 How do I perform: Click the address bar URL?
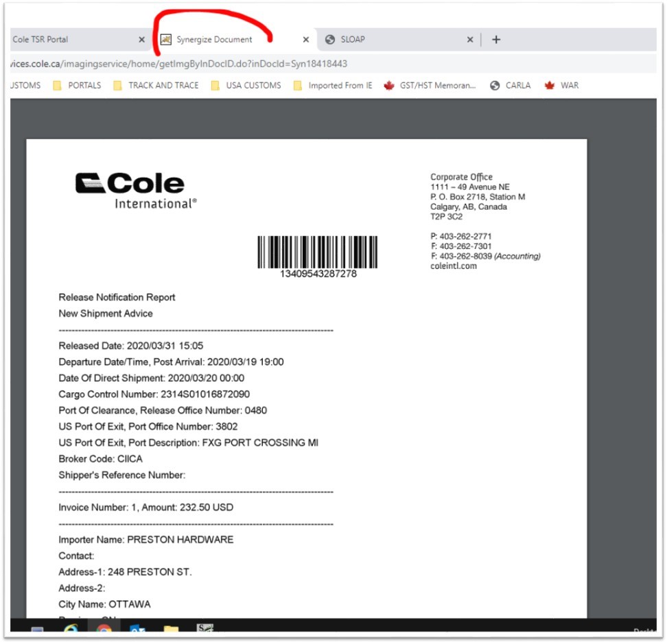pyautogui.click(x=178, y=64)
